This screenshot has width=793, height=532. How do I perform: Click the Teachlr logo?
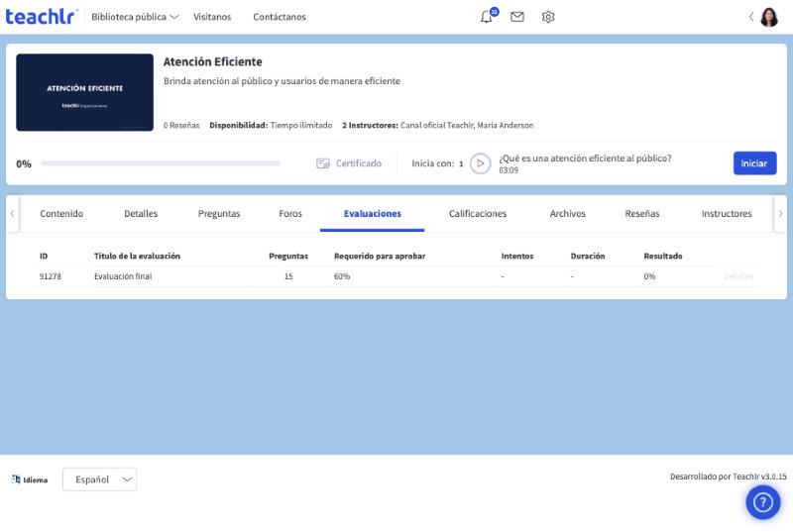click(x=42, y=16)
